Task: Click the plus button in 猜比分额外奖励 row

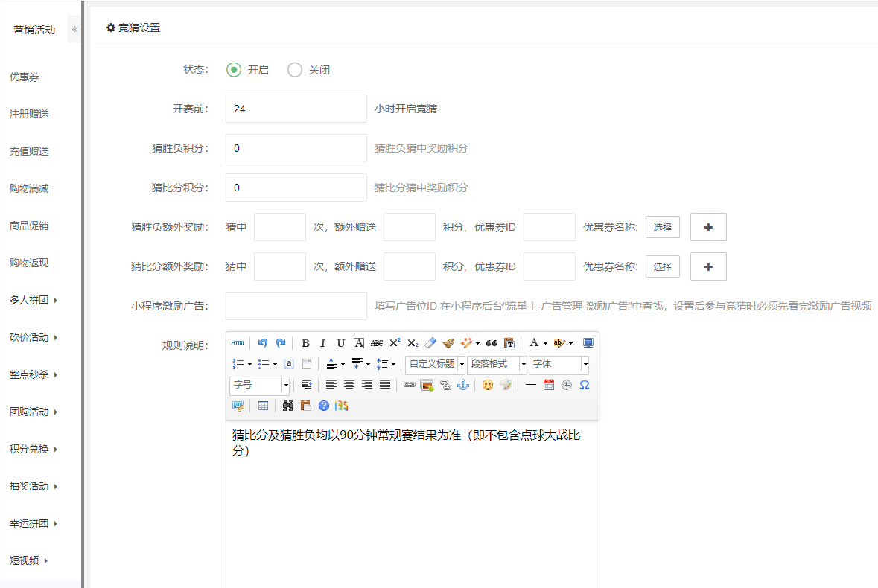Action: [708, 266]
